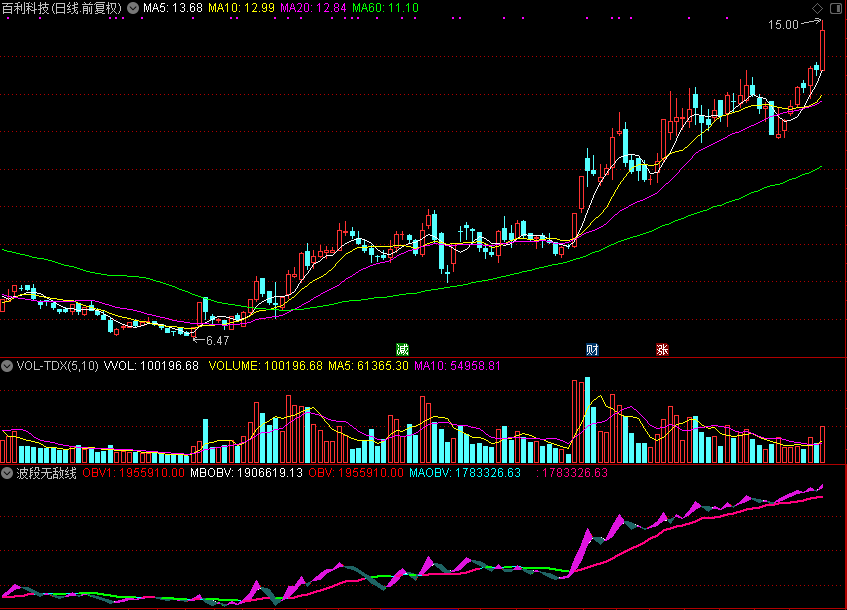
Task: Click the green 减 event marker
Action: click(402, 350)
